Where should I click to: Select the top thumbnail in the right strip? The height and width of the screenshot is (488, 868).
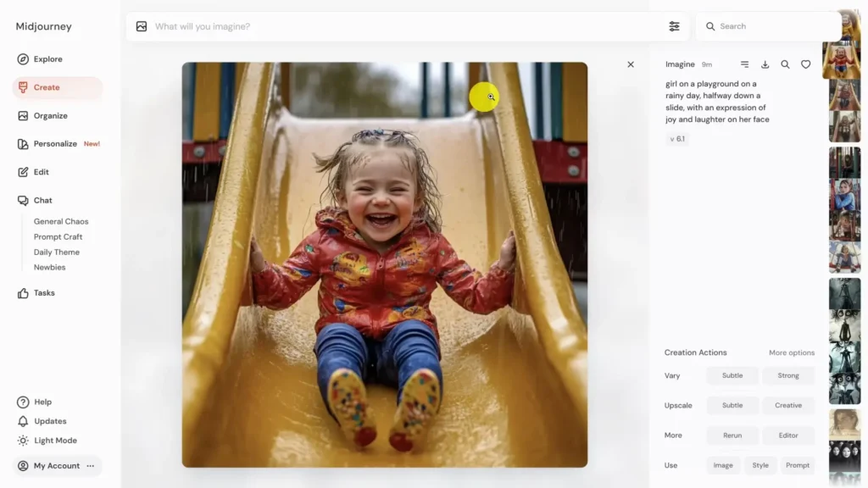pyautogui.click(x=844, y=24)
